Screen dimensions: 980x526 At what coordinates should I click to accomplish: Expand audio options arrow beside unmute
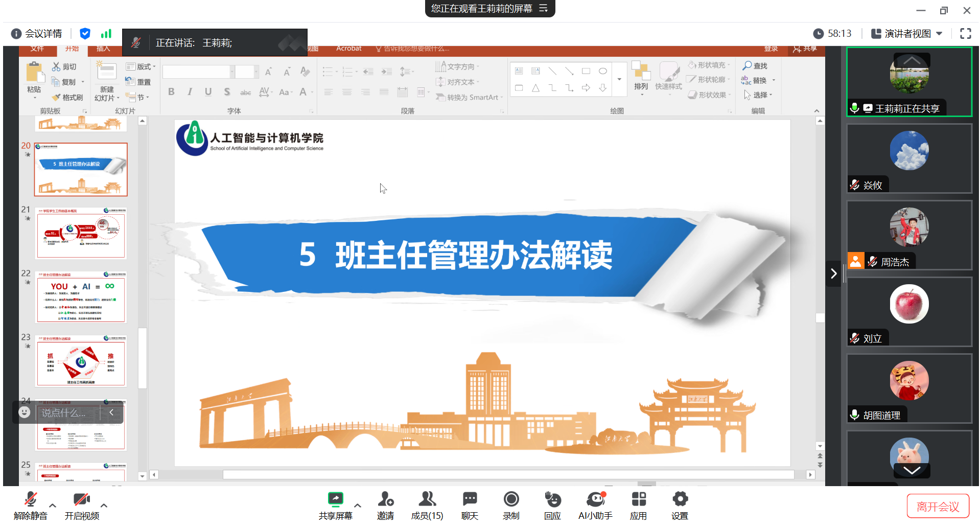pos(53,506)
